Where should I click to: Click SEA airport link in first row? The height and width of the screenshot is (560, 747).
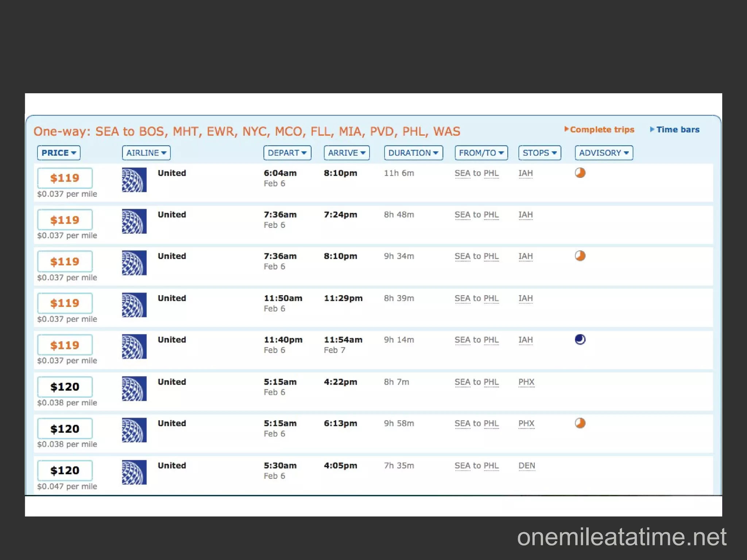(x=462, y=173)
